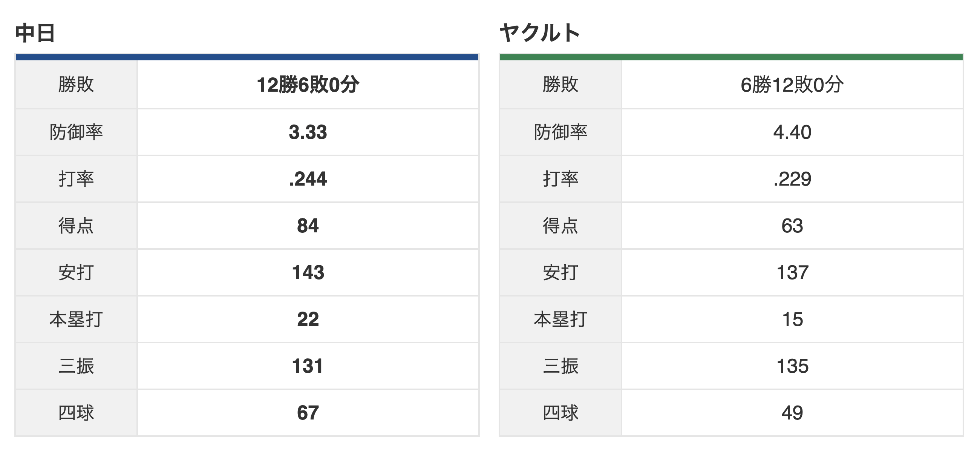The image size is (980, 464).
Task: Select ヤクルト record 6勝12敗0分
Action: click(792, 85)
